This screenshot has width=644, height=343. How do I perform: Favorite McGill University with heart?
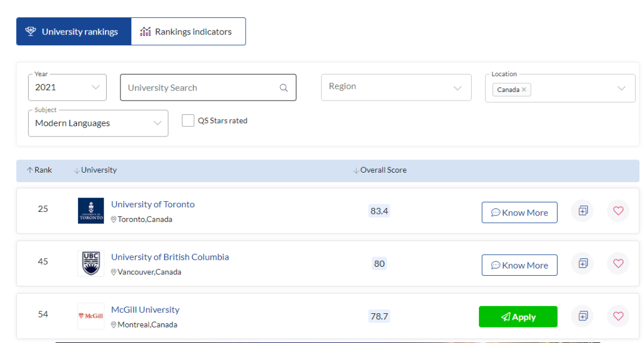coord(618,316)
